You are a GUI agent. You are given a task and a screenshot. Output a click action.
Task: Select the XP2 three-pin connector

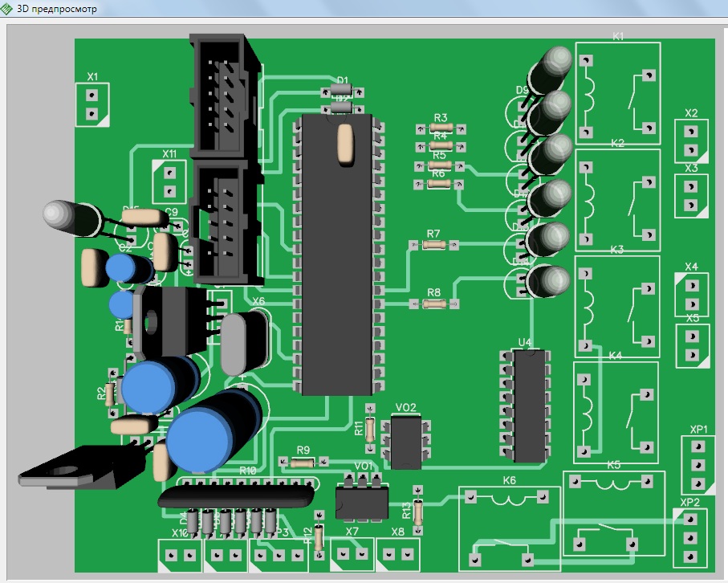point(689,538)
